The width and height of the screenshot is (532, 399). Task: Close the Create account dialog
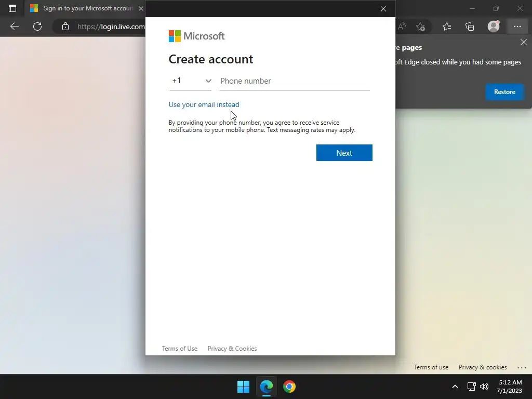coord(383,9)
